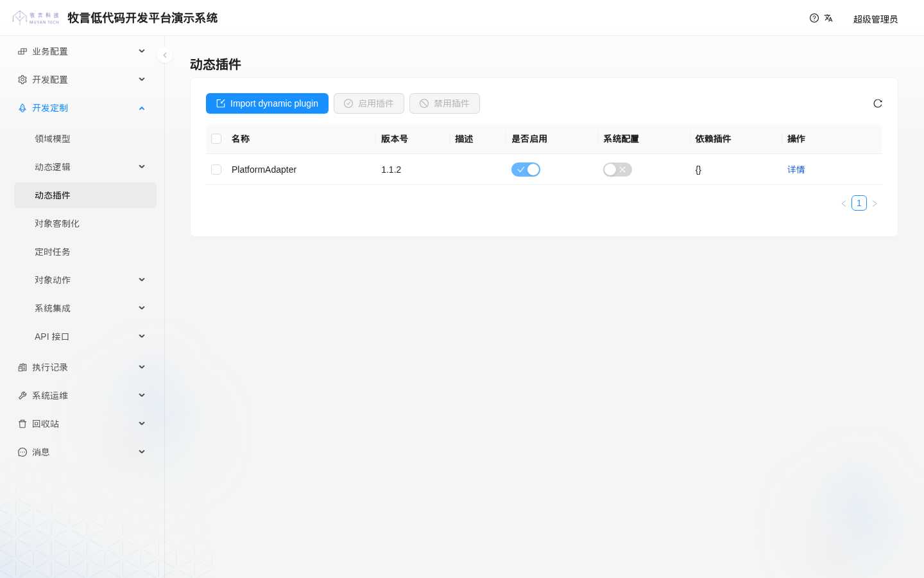Expand the API 接口 submenu chevron
Screen dimensions: 924x578
tap(142, 337)
